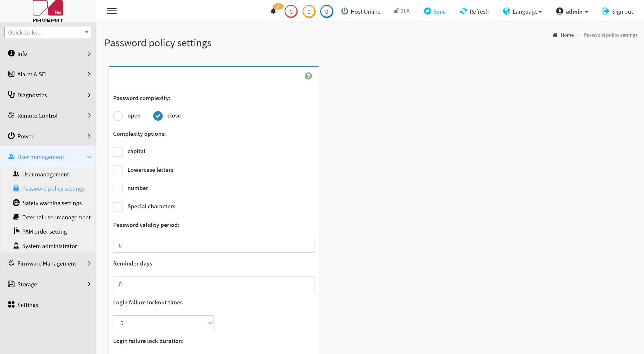Open the green help question icon

pos(308,76)
